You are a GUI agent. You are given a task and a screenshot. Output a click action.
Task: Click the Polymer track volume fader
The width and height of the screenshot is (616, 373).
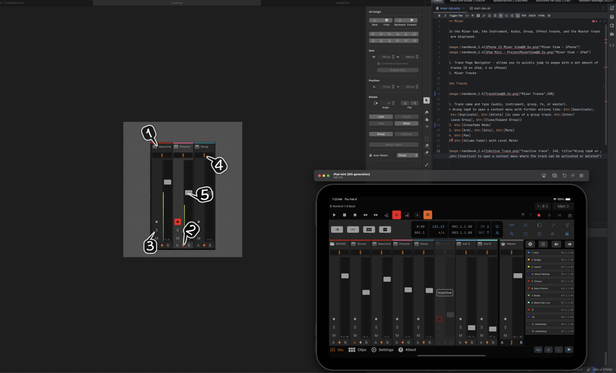tap(408, 290)
